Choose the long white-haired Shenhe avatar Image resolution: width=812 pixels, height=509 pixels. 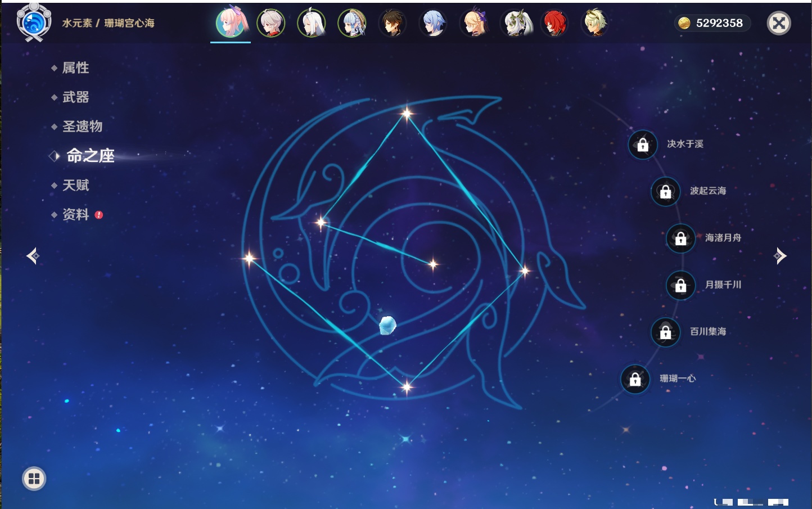click(x=312, y=23)
